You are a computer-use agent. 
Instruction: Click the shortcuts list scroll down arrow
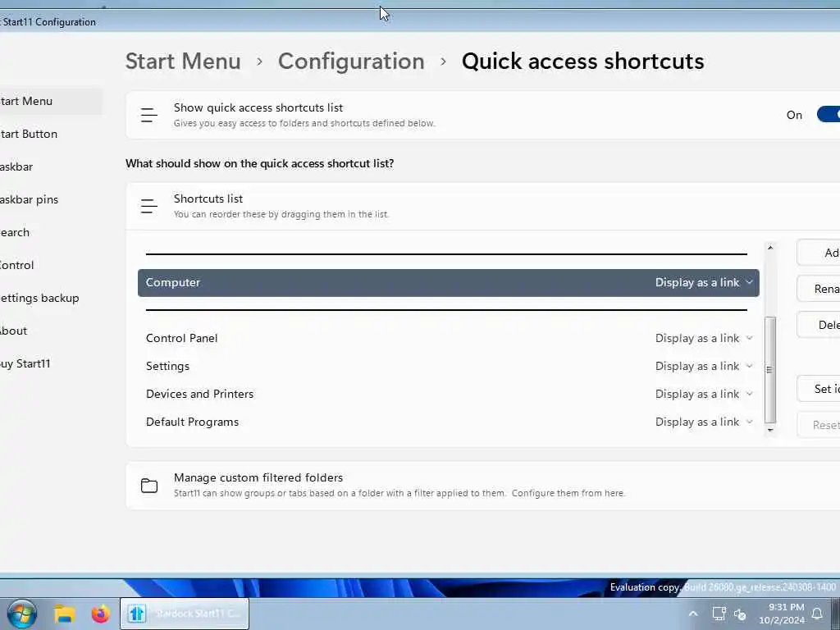click(769, 430)
